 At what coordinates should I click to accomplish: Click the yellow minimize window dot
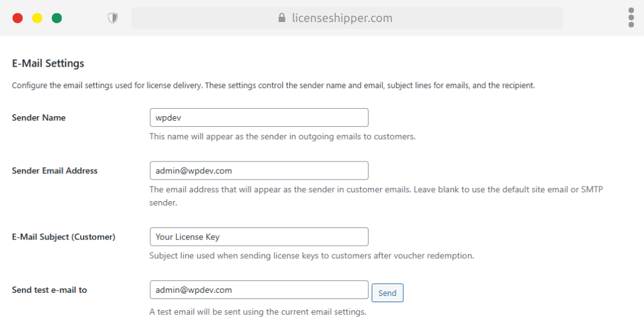pos(37,18)
